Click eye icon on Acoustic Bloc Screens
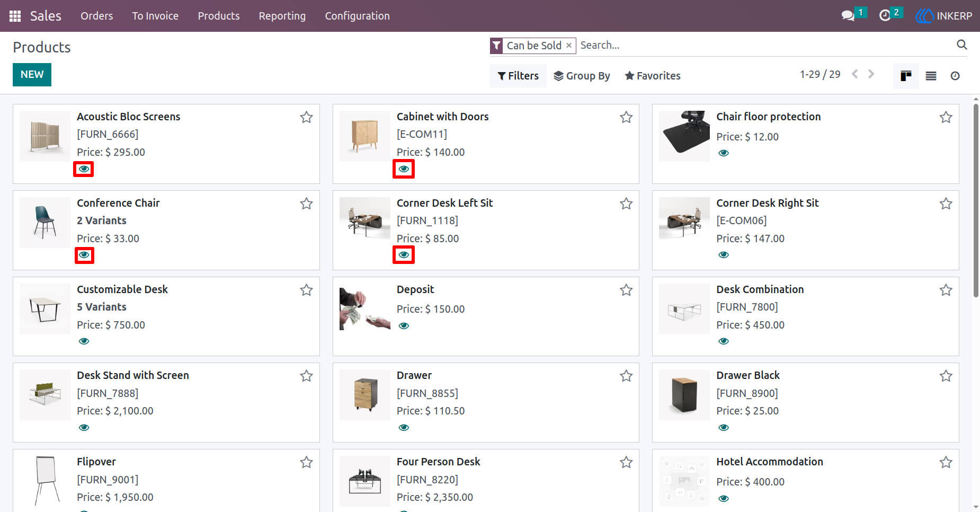This screenshot has width=980, height=512. (84, 169)
